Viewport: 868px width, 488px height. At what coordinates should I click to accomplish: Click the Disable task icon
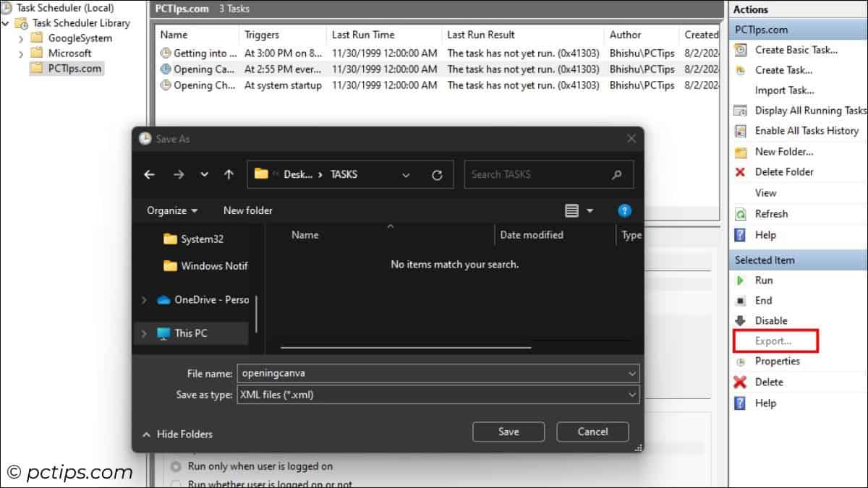point(740,321)
